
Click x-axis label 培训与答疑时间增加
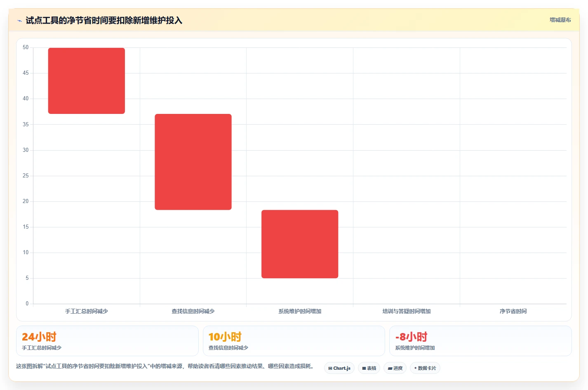(x=407, y=311)
